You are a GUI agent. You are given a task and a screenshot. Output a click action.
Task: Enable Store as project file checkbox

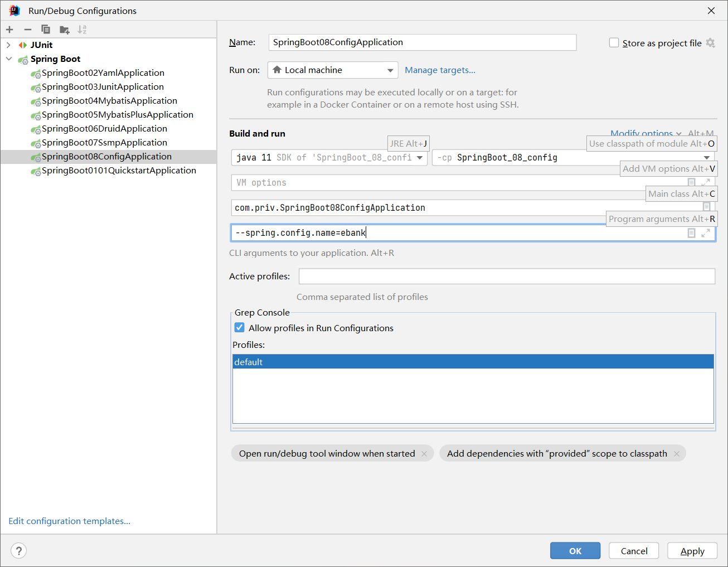[x=614, y=43]
